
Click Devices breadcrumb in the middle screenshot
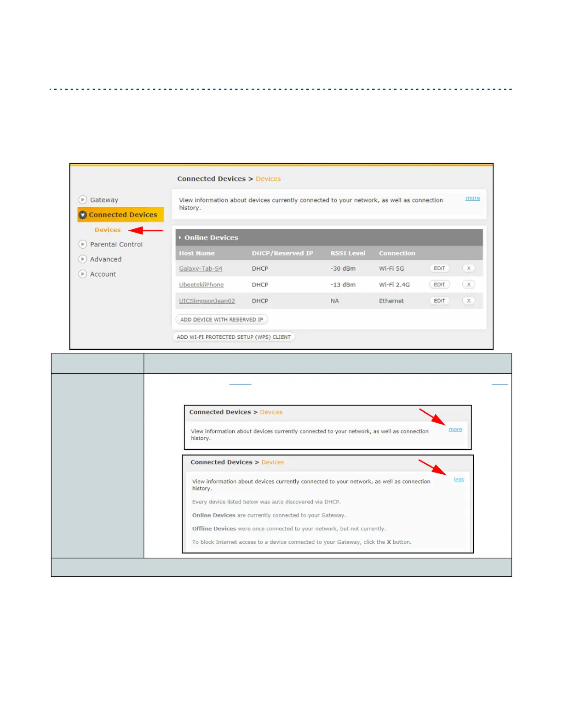pos(271,412)
